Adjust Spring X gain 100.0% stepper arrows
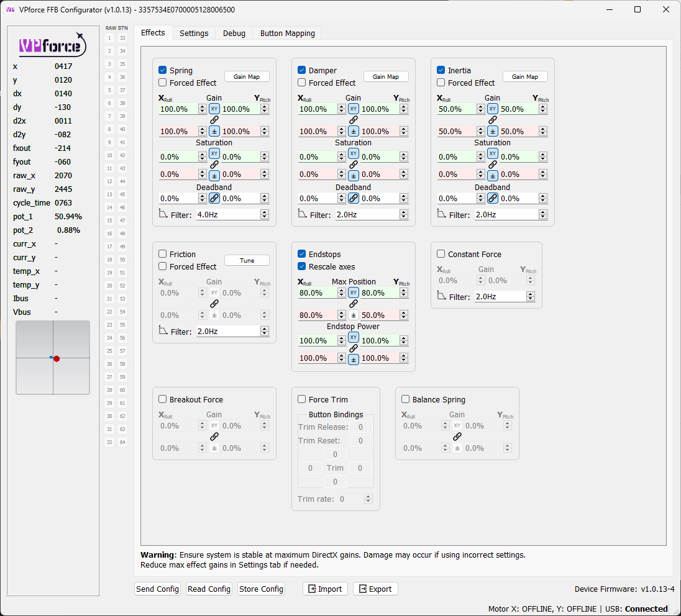 [x=203, y=109]
